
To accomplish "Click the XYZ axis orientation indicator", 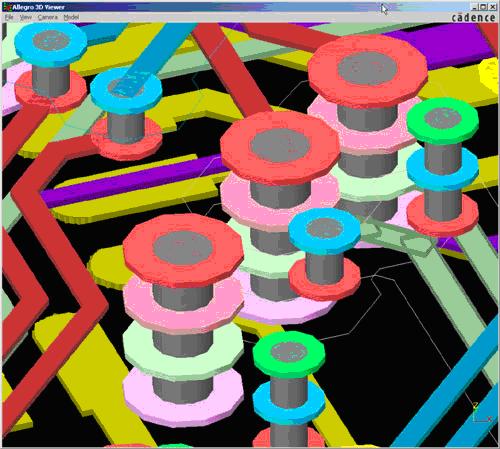I will [x=481, y=413].
